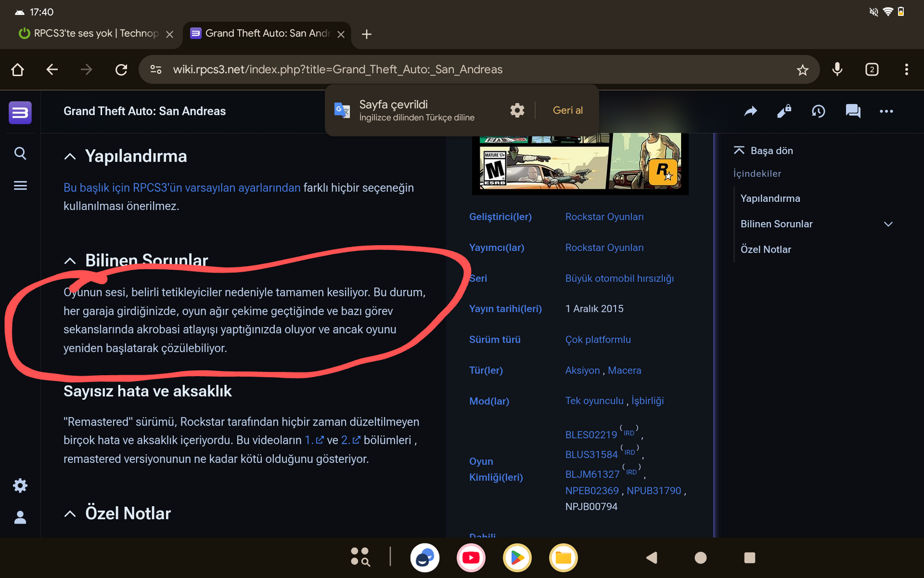Collapse the Bilinen Sorunlar section

click(x=70, y=261)
